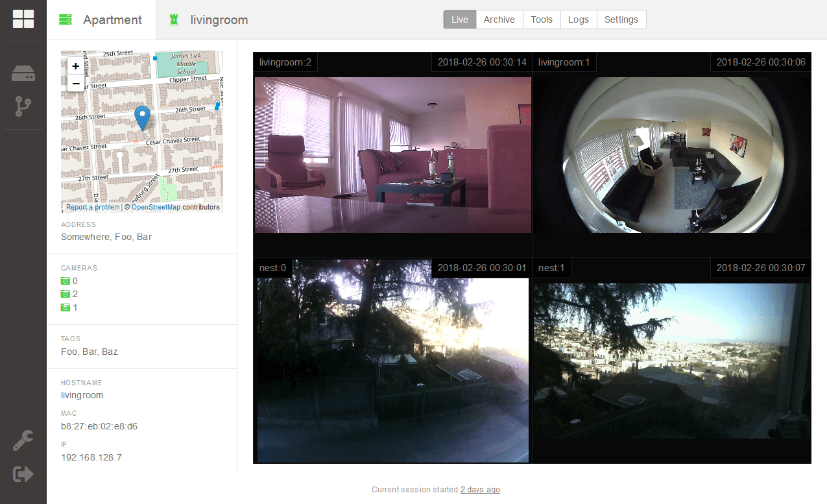827x504 pixels.
Task: Click green camera icon for camera 1
Action: tap(65, 307)
